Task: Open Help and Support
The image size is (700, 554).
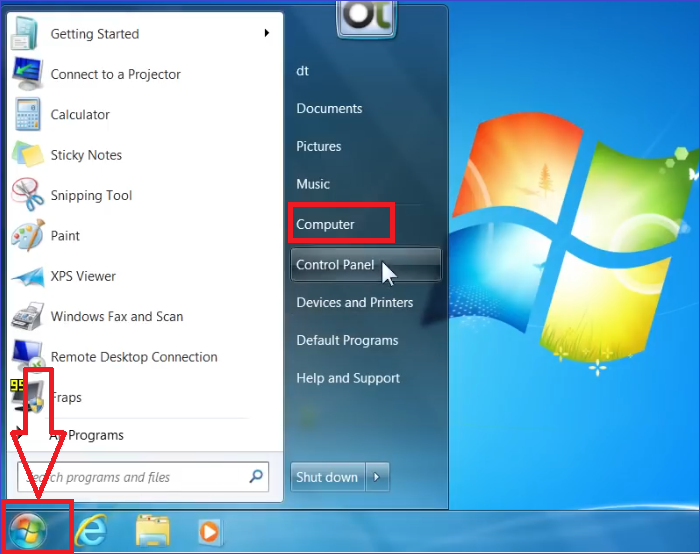Action: click(x=348, y=378)
